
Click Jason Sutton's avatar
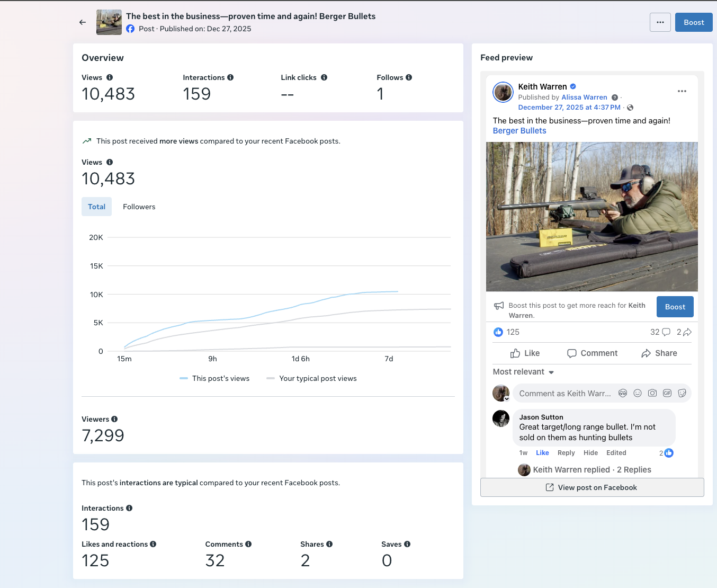point(501,418)
